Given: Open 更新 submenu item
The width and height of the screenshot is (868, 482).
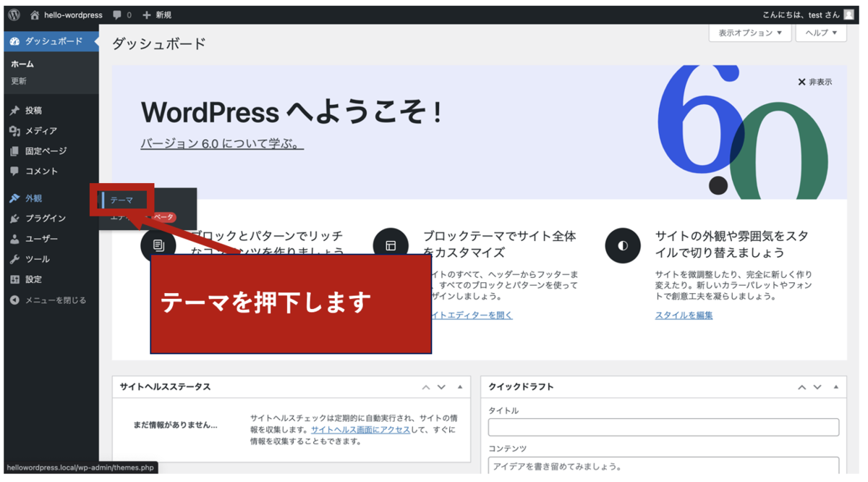Looking at the screenshot, I should (x=19, y=81).
